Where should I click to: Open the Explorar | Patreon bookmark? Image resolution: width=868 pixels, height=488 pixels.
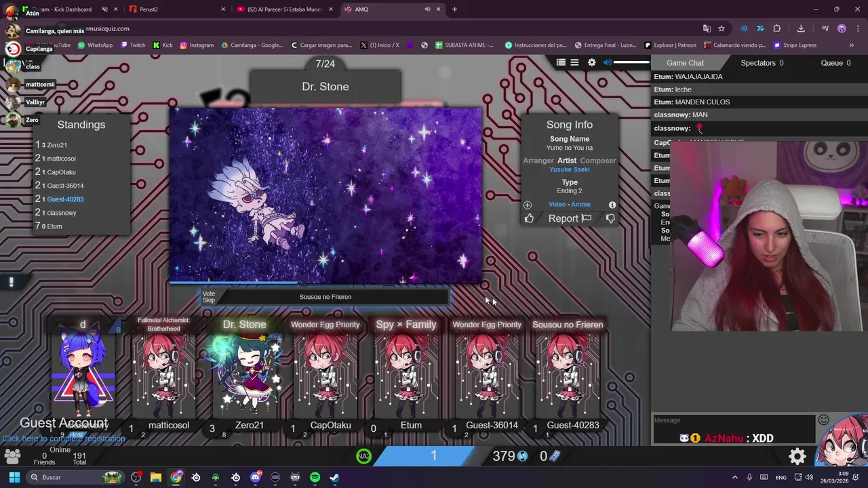coord(670,45)
